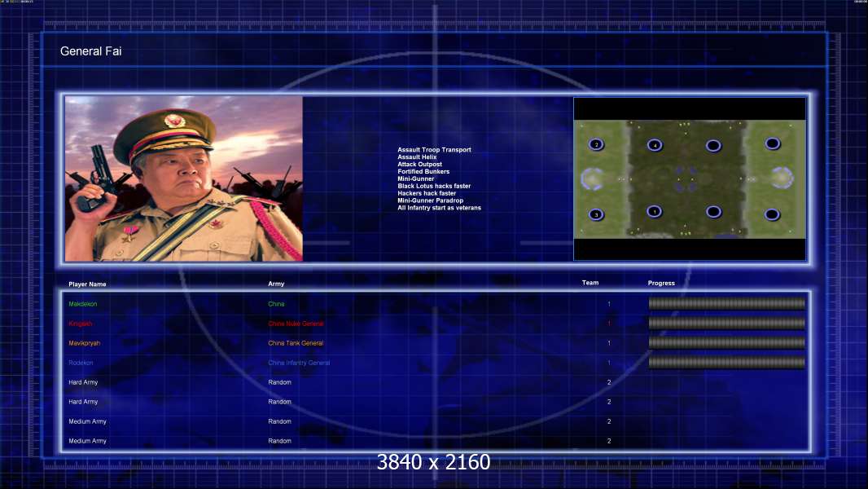Click team number 2 in the bottom Medium Army row
This screenshot has width=868, height=489.
pos(609,441)
